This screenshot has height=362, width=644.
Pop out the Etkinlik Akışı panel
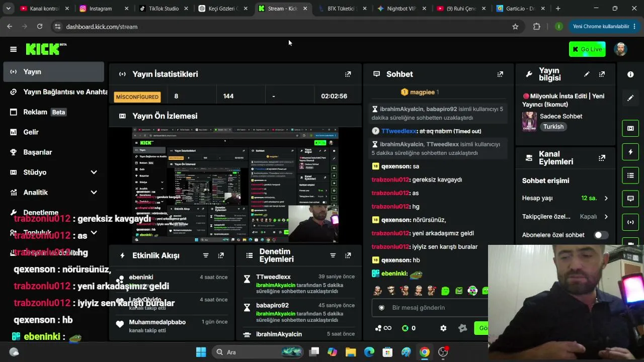[x=221, y=255]
